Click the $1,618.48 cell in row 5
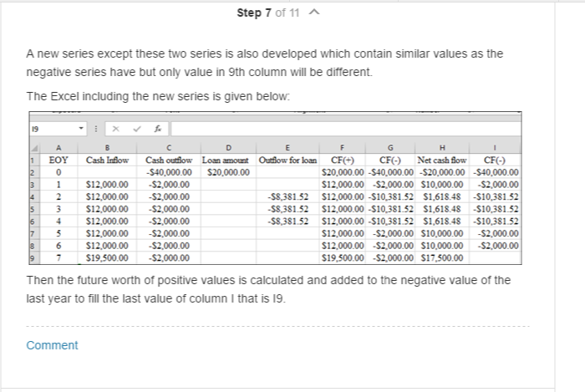Image resolution: width=585 pixels, height=392 pixels. (442, 209)
